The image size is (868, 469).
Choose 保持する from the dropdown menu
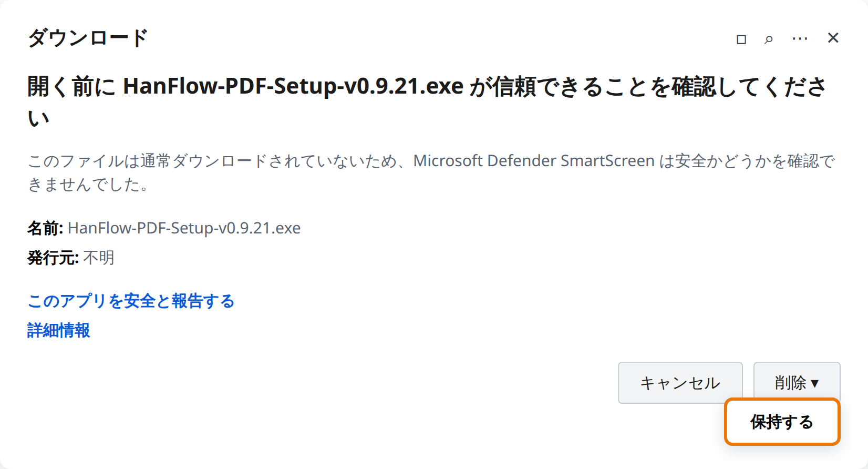tap(782, 422)
